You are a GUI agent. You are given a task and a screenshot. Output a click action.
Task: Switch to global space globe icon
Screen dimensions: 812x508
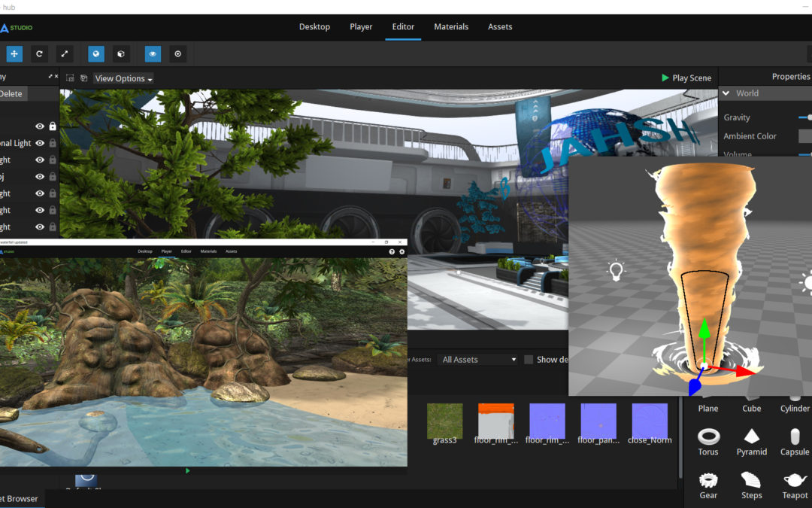tap(96, 54)
